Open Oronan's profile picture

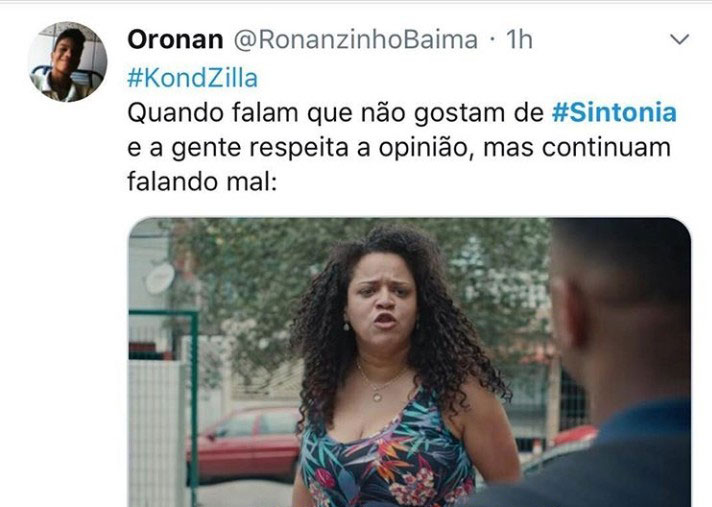(x=68, y=62)
